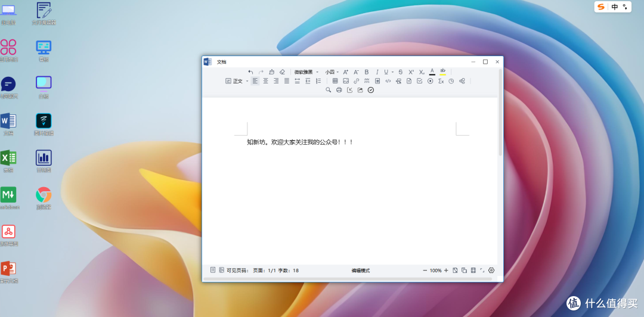The width and height of the screenshot is (644, 317).
Task: Insert a date with clock icon
Action: [x=451, y=81]
